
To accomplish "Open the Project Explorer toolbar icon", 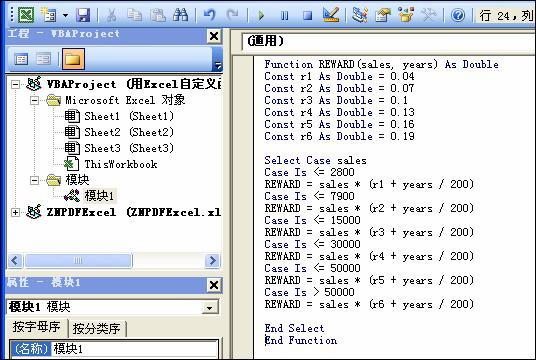I will (x=360, y=15).
